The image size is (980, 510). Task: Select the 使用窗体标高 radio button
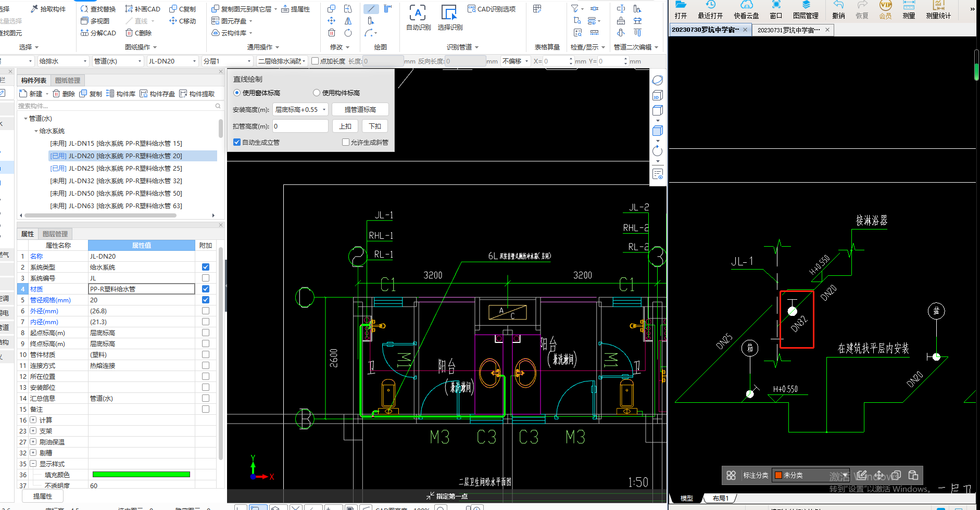[237, 93]
